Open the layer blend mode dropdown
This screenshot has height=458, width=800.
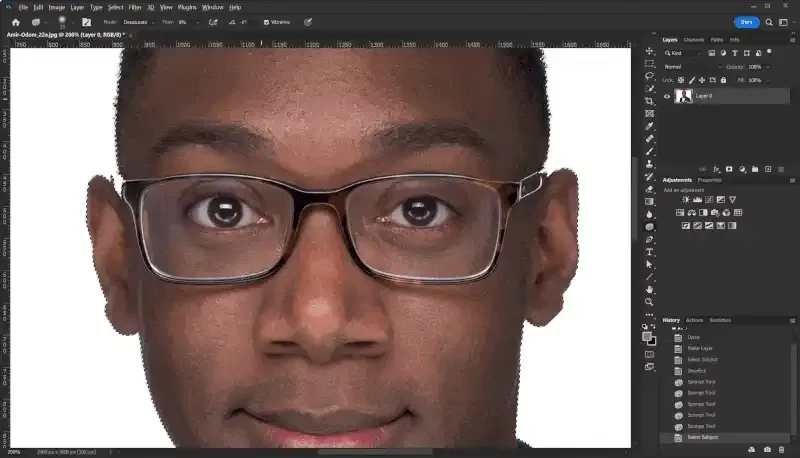tap(692, 67)
